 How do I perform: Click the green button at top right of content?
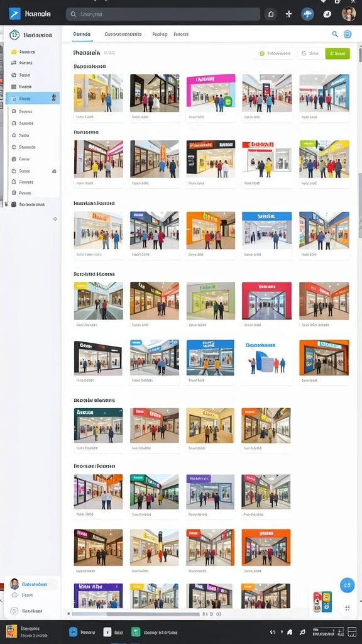click(337, 53)
